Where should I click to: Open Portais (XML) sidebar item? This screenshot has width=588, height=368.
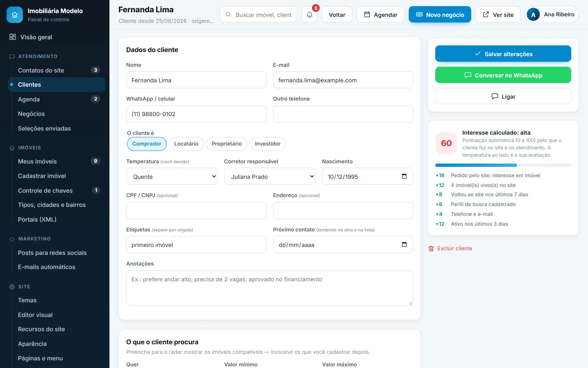(57, 219)
